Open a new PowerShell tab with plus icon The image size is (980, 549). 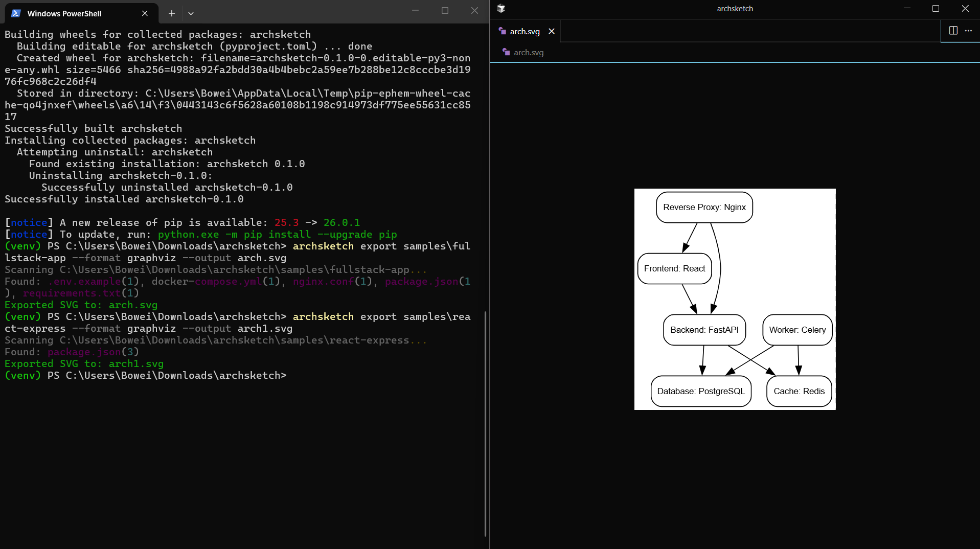[172, 13]
